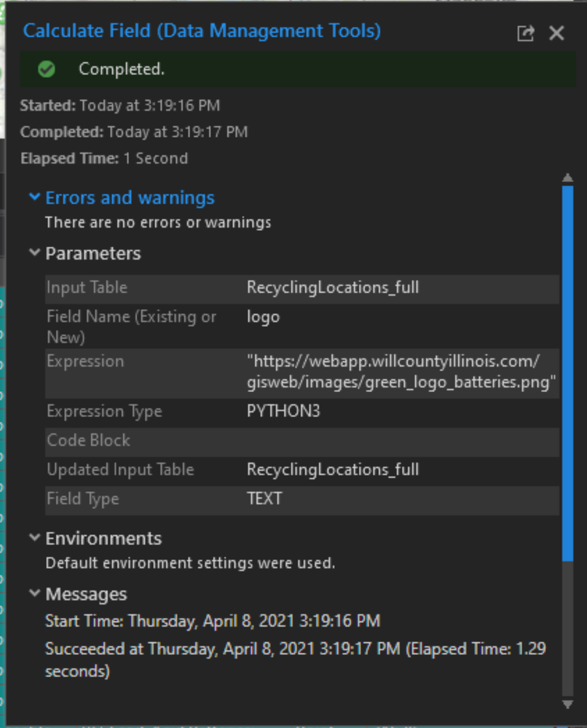Select the Updated Input Table value
Image resolution: width=587 pixels, height=728 pixels.
(x=333, y=469)
